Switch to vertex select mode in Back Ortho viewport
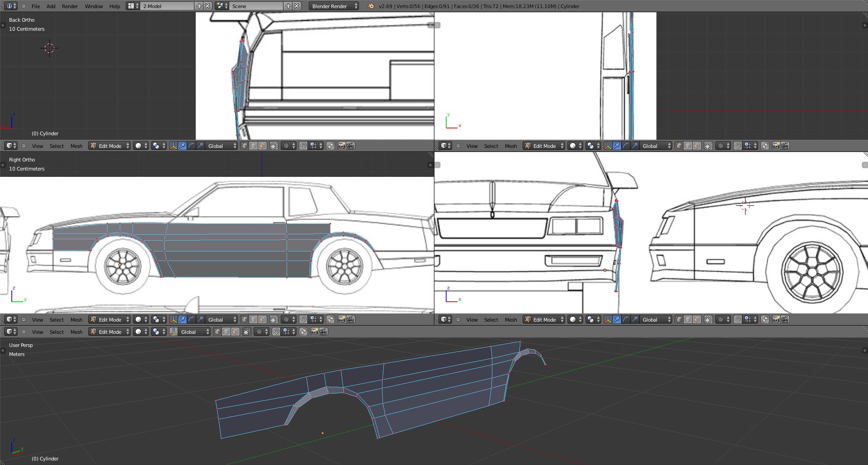This screenshot has height=465, width=868. tap(244, 146)
